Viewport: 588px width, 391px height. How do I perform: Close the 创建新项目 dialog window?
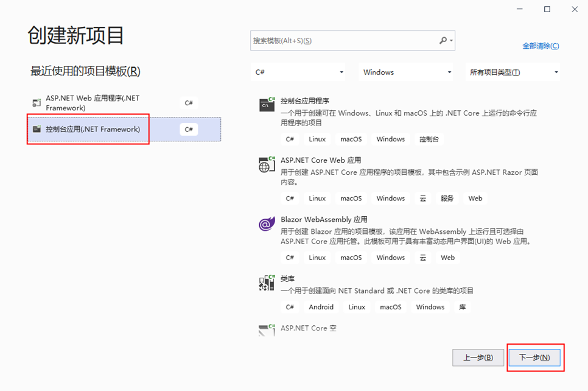click(575, 9)
